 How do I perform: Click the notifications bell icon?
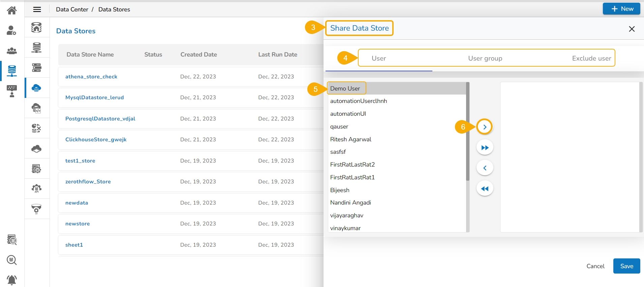(12, 280)
